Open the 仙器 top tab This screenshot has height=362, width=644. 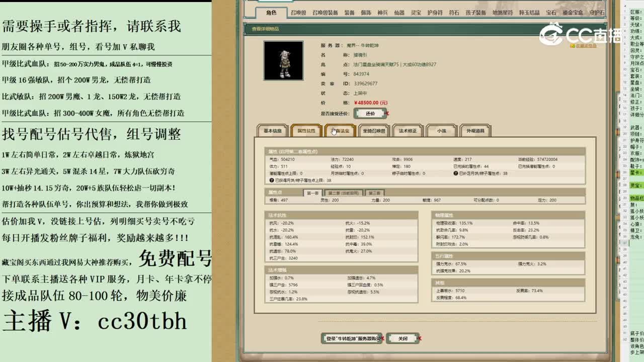[399, 13]
